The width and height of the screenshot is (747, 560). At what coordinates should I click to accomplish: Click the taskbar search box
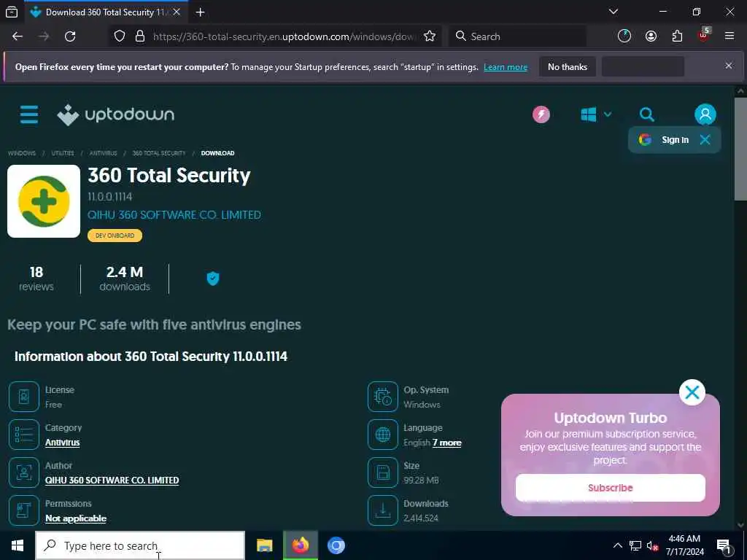pos(140,545)
